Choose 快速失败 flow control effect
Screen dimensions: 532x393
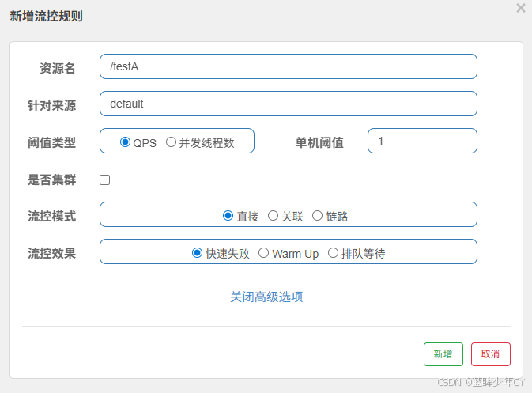point(197,253)
